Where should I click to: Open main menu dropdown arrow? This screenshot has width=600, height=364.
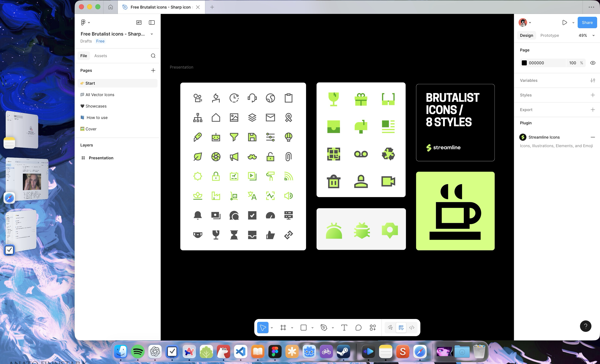[x=89, y=22]
